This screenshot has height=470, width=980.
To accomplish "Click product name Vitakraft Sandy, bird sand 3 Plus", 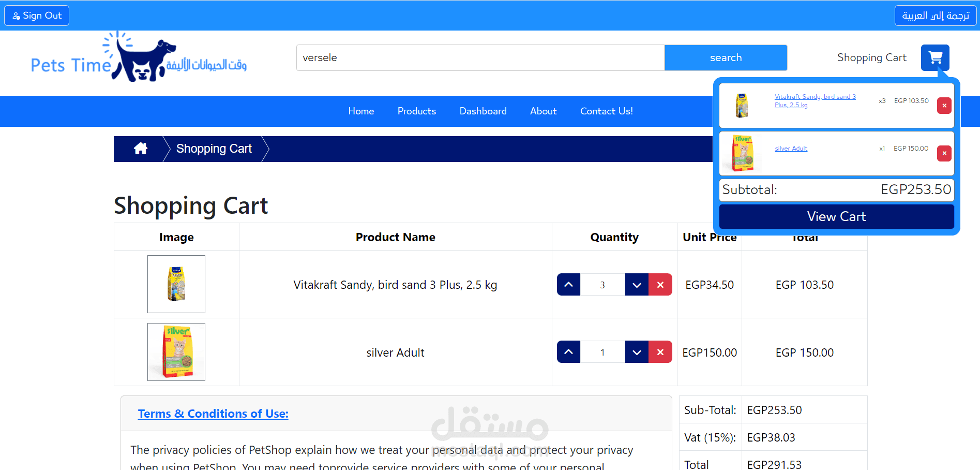I will (395, 285).
